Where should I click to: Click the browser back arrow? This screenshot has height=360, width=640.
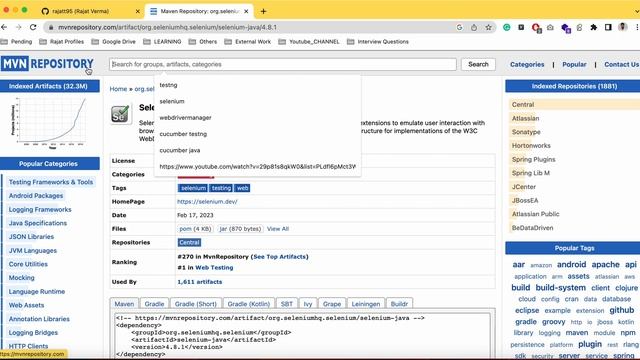(4, 27)
